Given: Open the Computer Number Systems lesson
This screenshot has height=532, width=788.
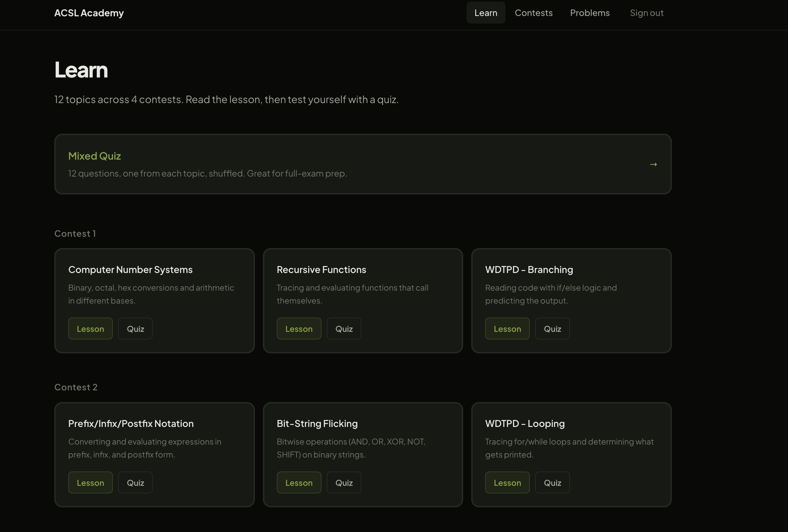Looking at the screenshot, I should tap(90, 329).
